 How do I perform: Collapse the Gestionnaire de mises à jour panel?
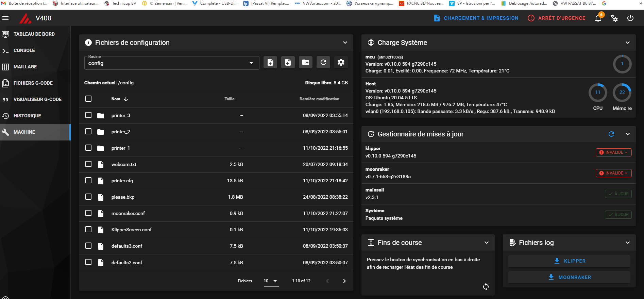click(628, 134)
